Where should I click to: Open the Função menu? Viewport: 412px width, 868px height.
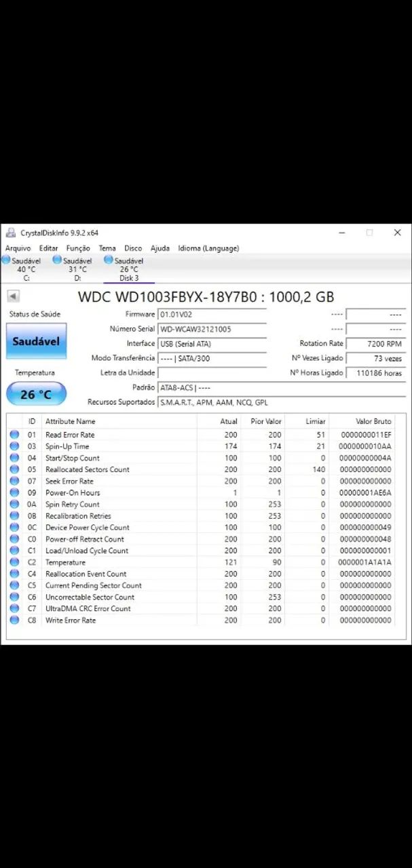pos(78,248)
